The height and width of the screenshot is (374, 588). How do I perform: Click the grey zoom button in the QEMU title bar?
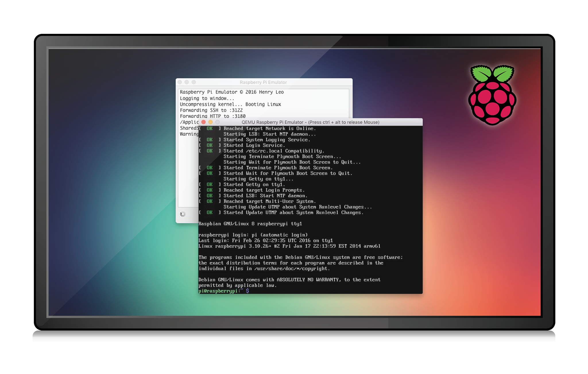pyautogui.click(x=217, y=122)
